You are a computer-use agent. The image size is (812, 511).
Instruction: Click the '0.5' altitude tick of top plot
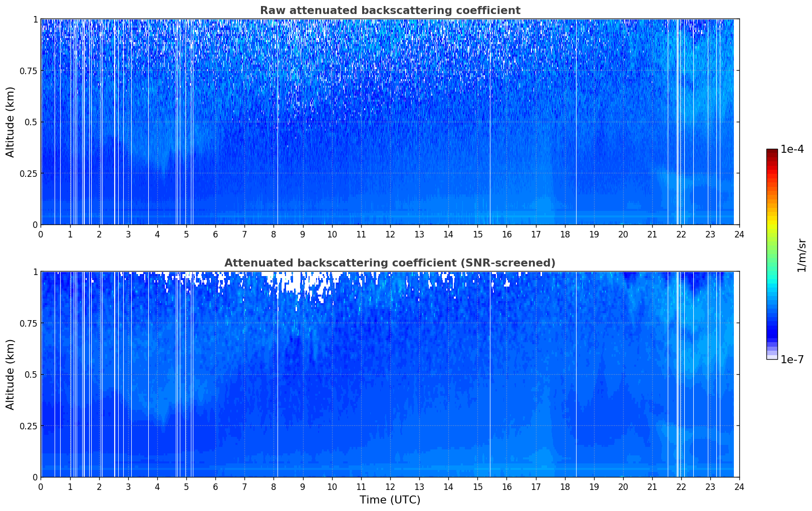[31, 122]
